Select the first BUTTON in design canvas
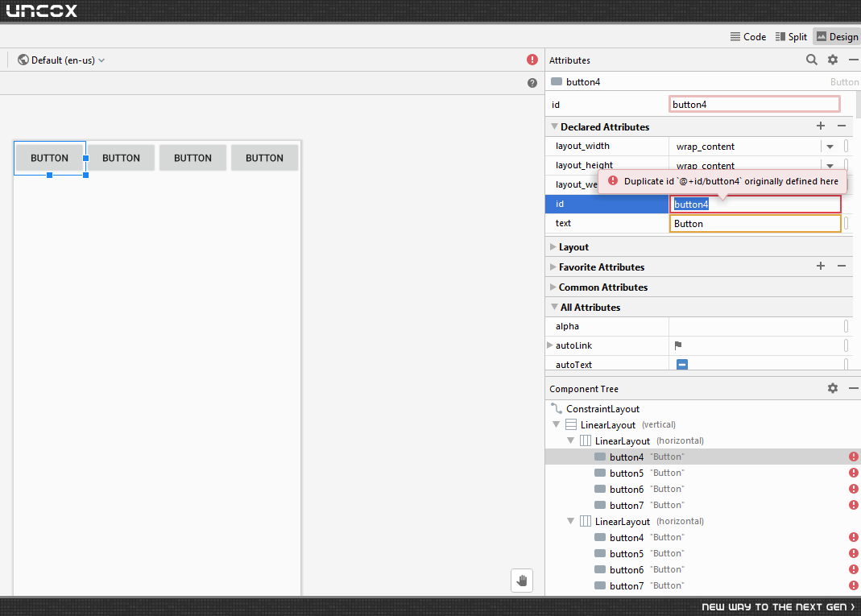 tap(49, 158)
